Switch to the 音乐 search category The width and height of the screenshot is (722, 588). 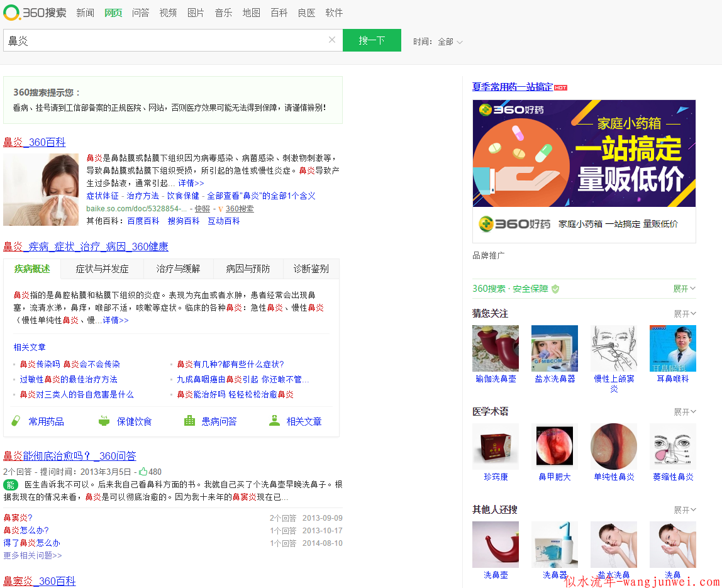(x=223, y=13)
